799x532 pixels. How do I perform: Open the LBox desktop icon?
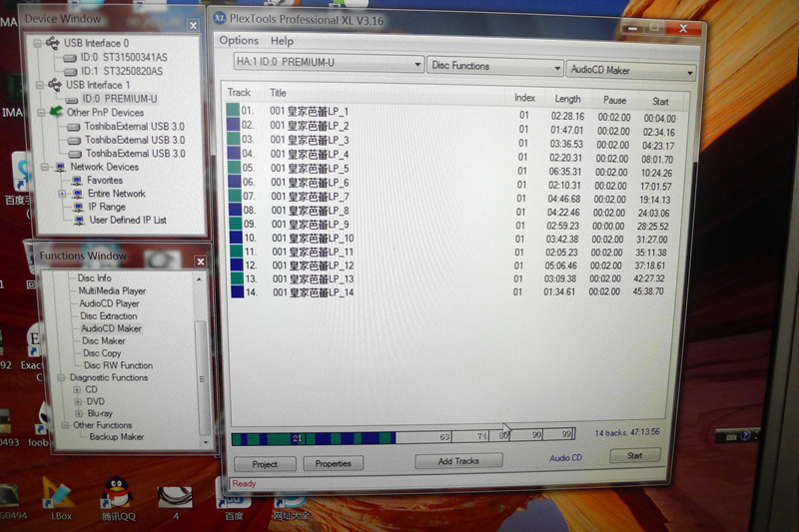click(x=59, y=494)
